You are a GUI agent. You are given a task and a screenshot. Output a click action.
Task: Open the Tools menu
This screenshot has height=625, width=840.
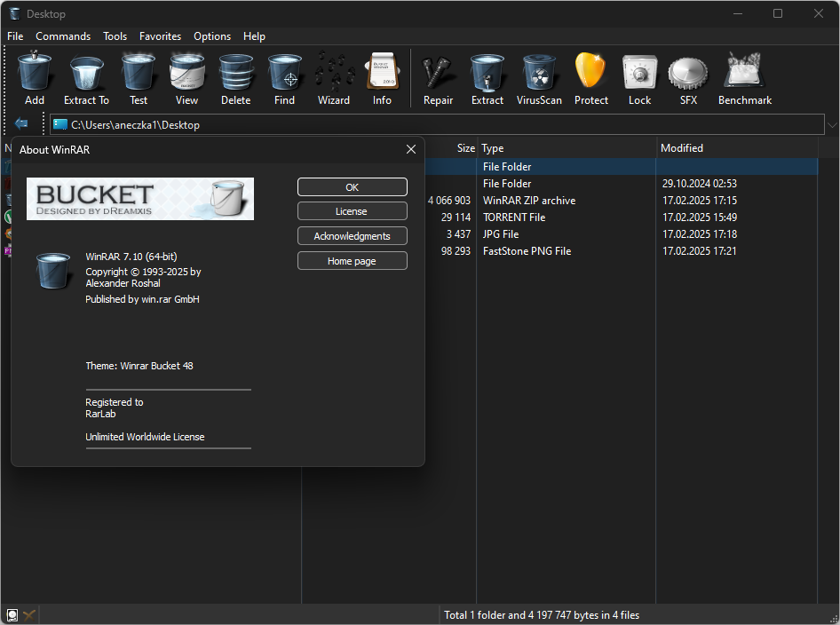(115, 36)
